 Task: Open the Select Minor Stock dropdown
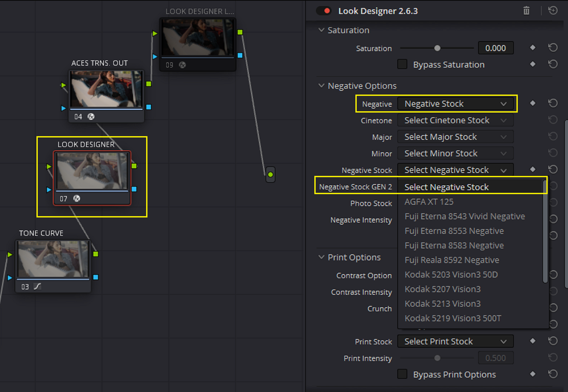pos(455,153)
